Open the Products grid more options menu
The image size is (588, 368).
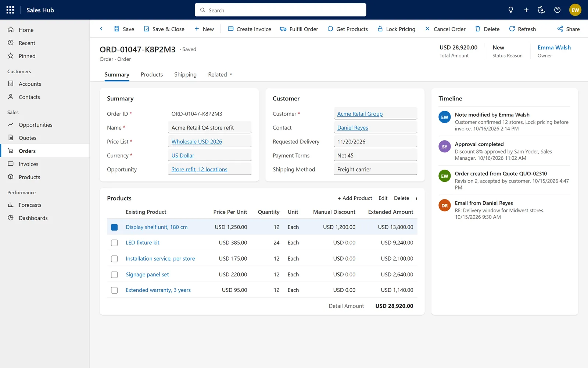(416, 198)
